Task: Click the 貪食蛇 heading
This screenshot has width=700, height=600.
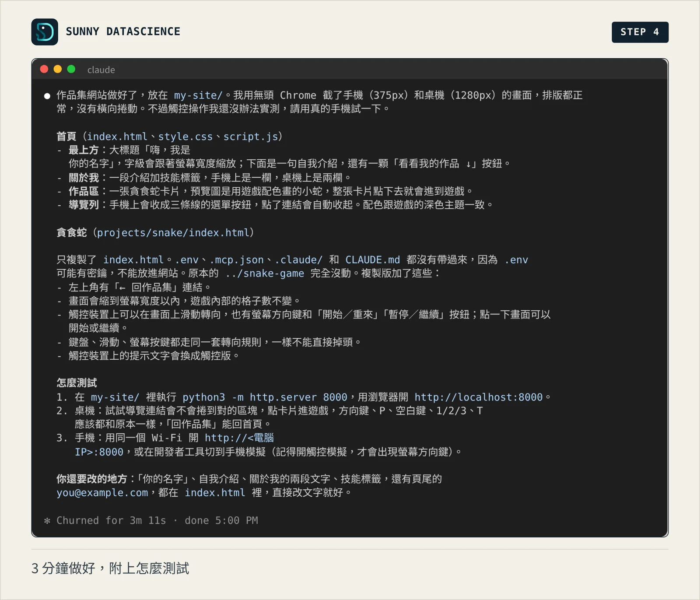Action: [x=72, y=232]
